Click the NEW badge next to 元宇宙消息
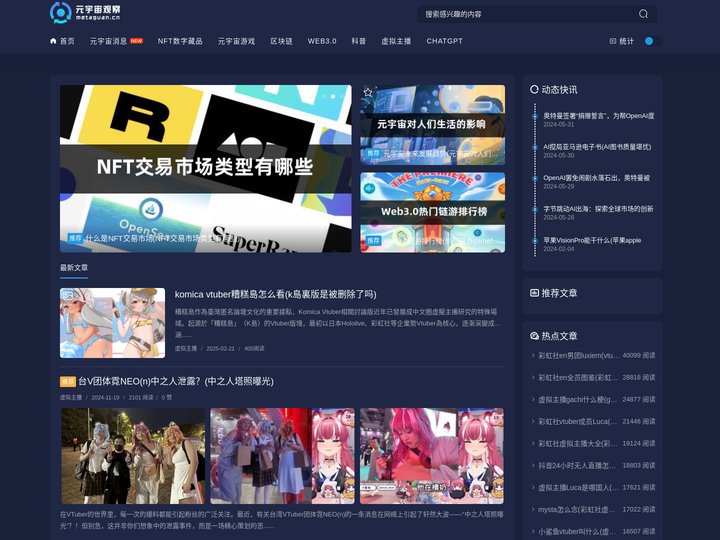This screenshot has width=720, height=540. point(136,41)
